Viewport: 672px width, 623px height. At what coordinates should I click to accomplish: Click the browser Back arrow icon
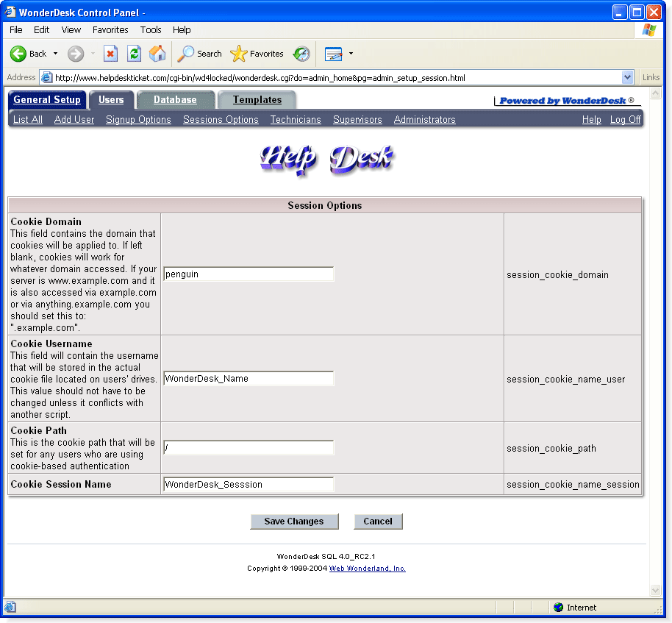(x=18, y=54)
